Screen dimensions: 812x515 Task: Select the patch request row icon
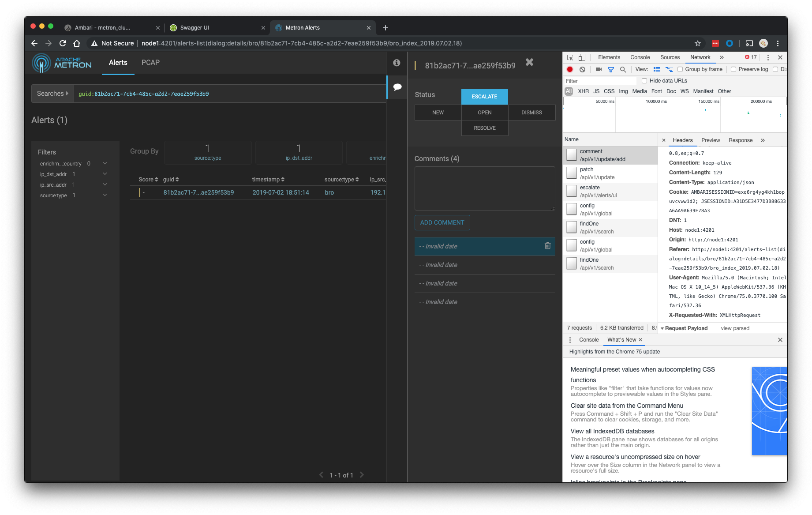[x=572, y=173]
